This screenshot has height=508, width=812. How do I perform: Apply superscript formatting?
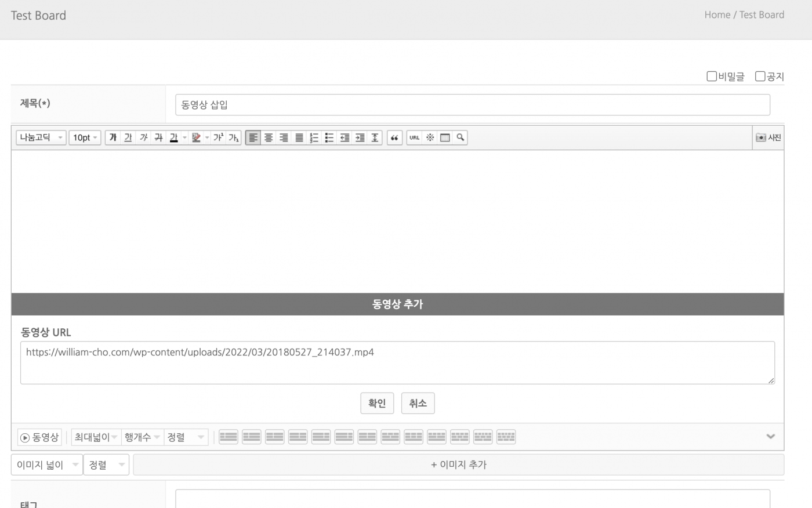click(219, 137)
